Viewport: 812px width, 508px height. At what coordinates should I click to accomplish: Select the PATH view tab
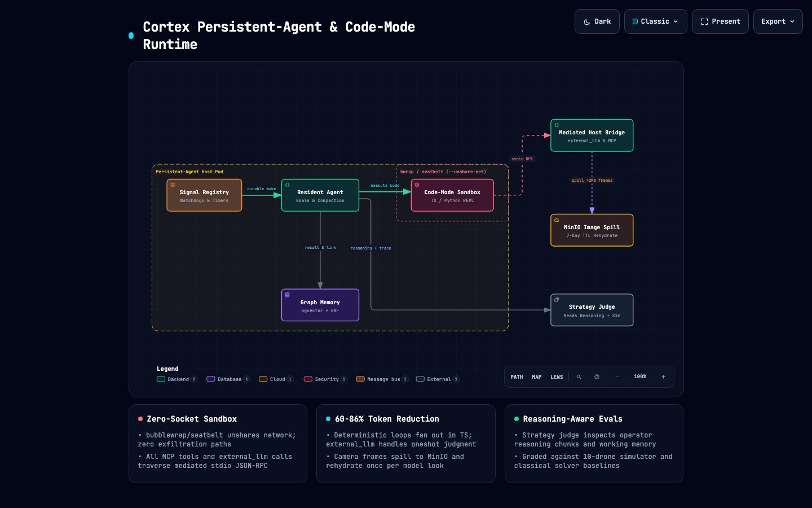pos(517,377)
